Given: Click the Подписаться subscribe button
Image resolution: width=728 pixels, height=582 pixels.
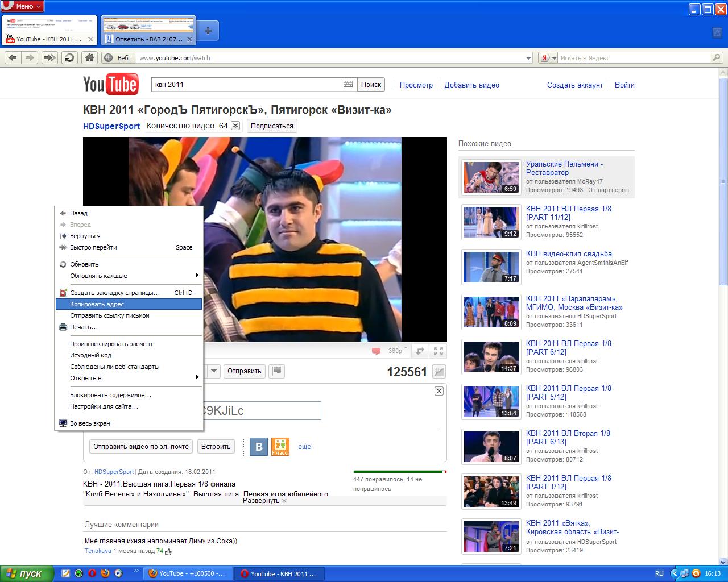Looking at the screenshot, I should [272, 126].
